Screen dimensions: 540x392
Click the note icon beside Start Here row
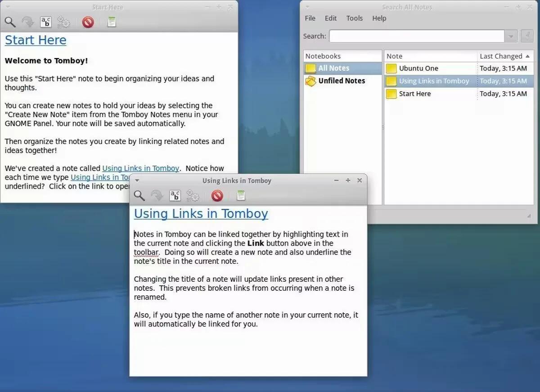[391, 94]
